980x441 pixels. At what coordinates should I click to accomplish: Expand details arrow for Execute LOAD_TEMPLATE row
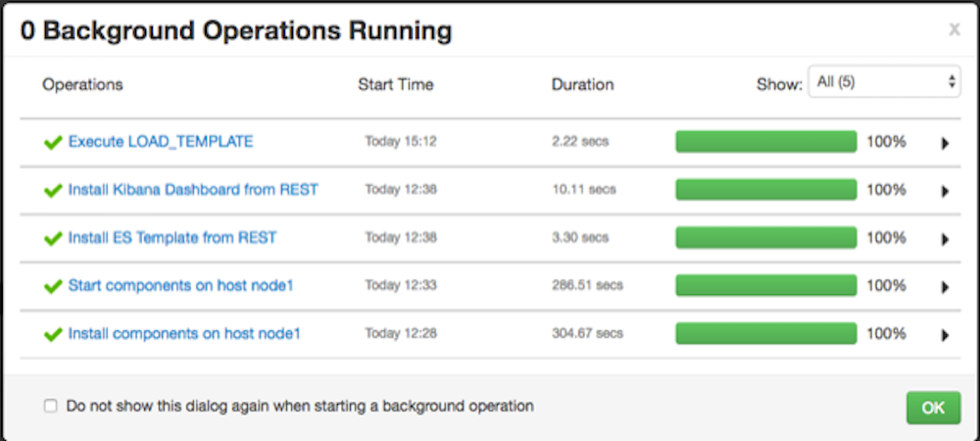point(945,144)
